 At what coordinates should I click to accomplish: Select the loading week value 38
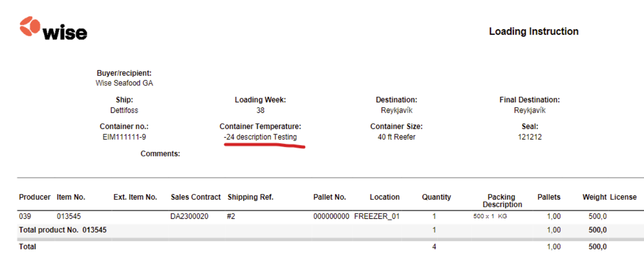point(260,111)
